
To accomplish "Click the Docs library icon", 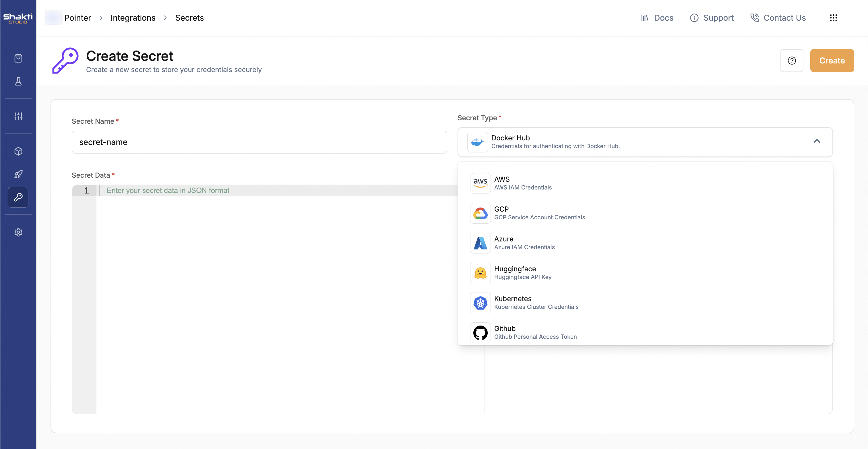I will pyautogui.click(x=645, y=18).
